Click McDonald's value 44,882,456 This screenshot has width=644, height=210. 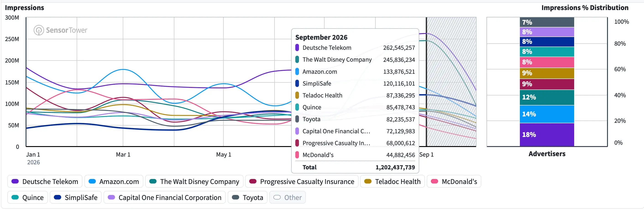tap(401, 155)
